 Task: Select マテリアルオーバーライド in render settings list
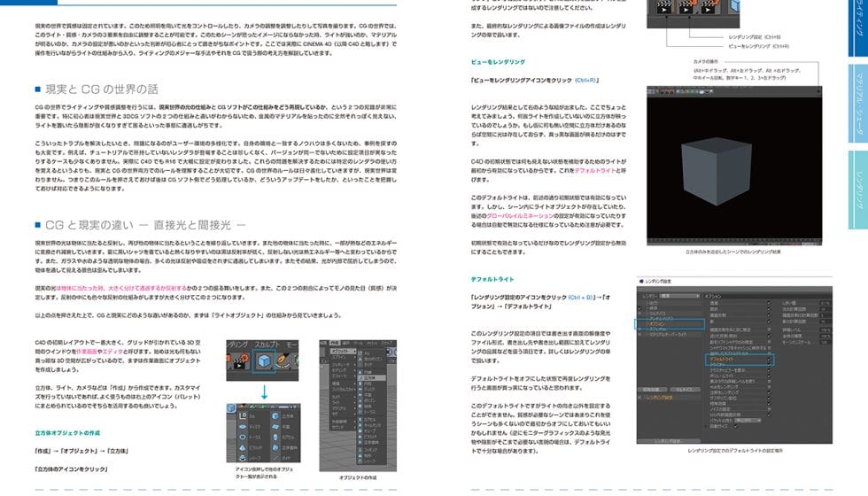668,335
